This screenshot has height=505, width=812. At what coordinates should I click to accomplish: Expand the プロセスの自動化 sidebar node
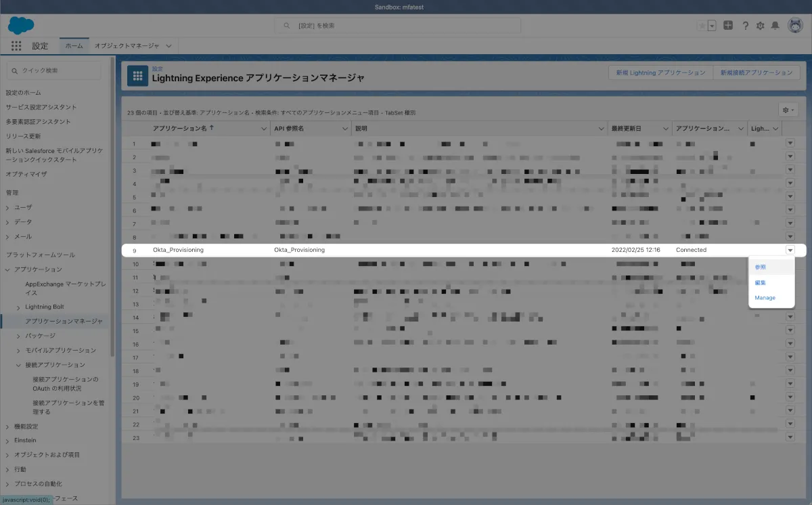8,484
